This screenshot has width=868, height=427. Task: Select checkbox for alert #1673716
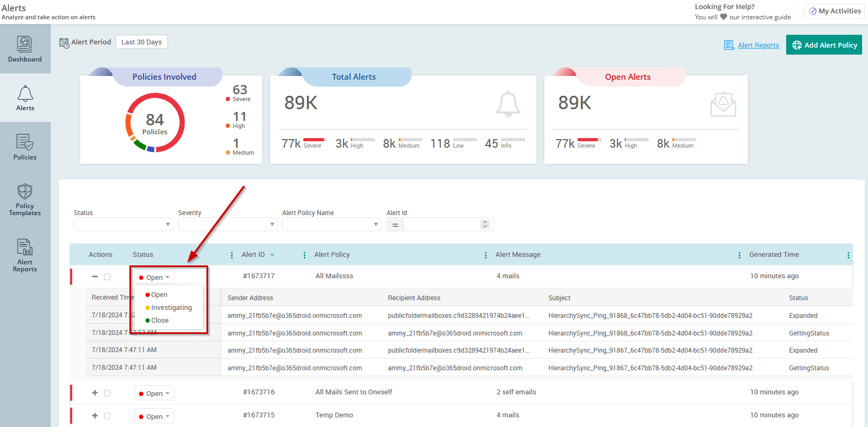click(x=107, y=393)
